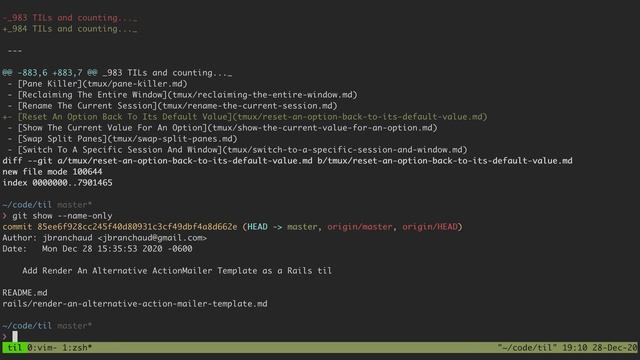The image size is (640, 360).
Task: Click the 'diff --git a/tmux/reset-an-option...' line
Action: [x=287, y=161]
